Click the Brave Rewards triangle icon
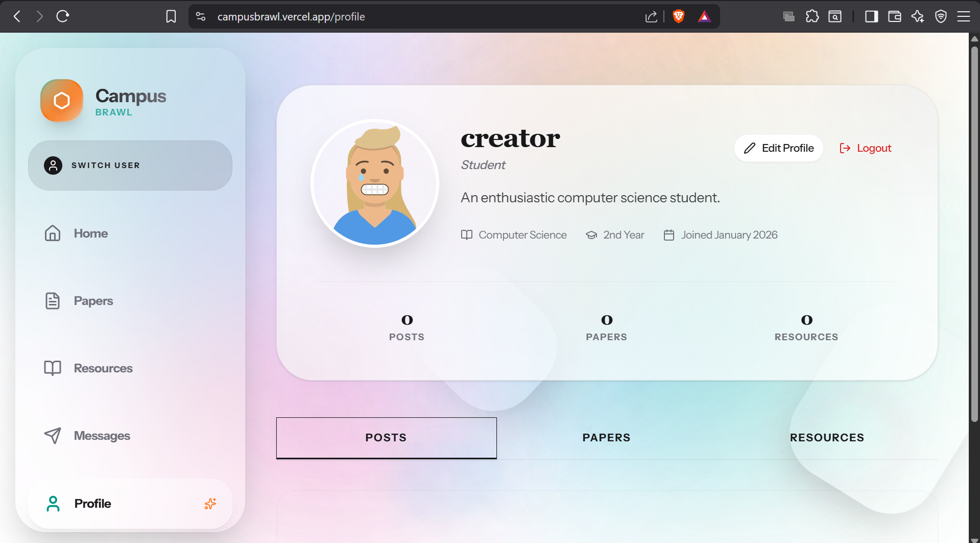Image resolution: width=980 pixels, height=543 pixels. pyautogui.click(x=704, y=16)
